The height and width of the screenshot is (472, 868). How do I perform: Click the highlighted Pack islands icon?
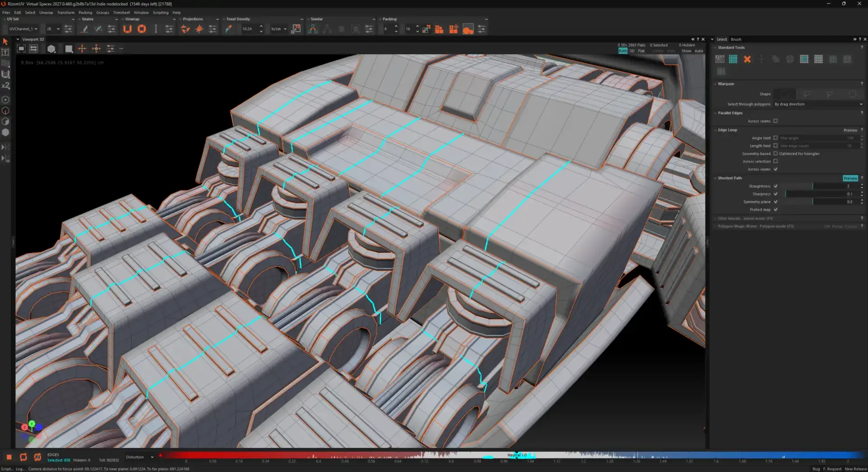(x=468, y=29)
